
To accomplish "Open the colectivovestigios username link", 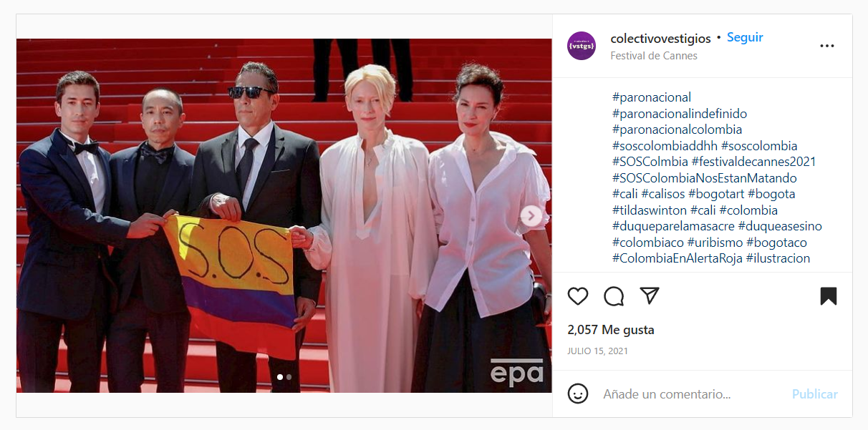I will pyautogui.click(x=660, y=38).
